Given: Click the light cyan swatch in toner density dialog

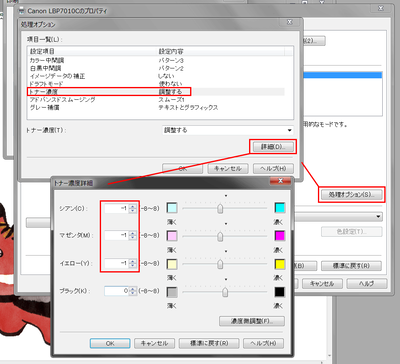Looking at the screenshot, I should tap(172, 208).
